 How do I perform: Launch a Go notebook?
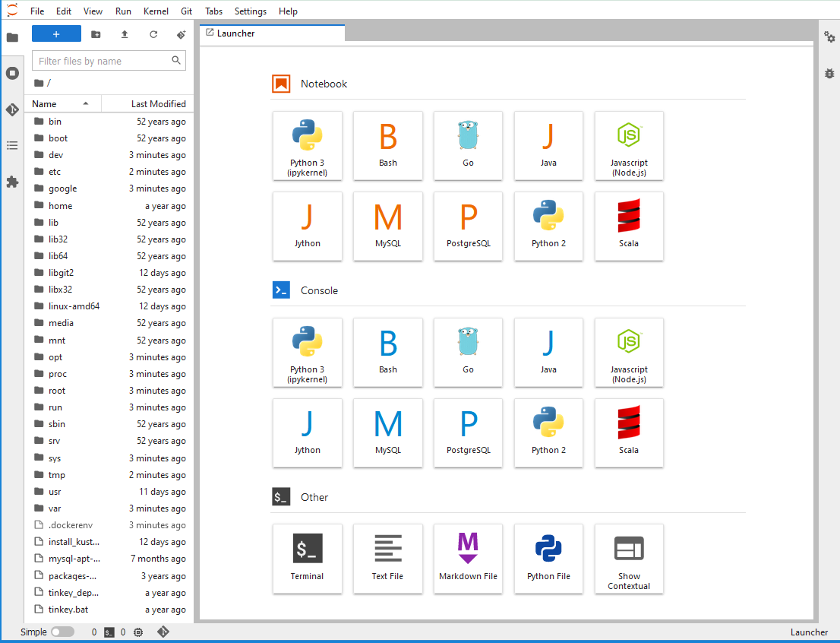(x=468, y=146)
